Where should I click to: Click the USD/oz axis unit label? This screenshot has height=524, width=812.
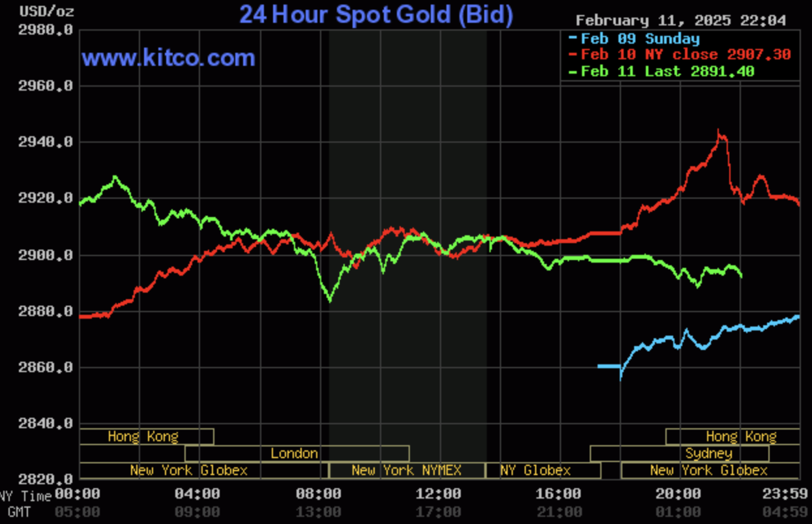coord(37,11)
